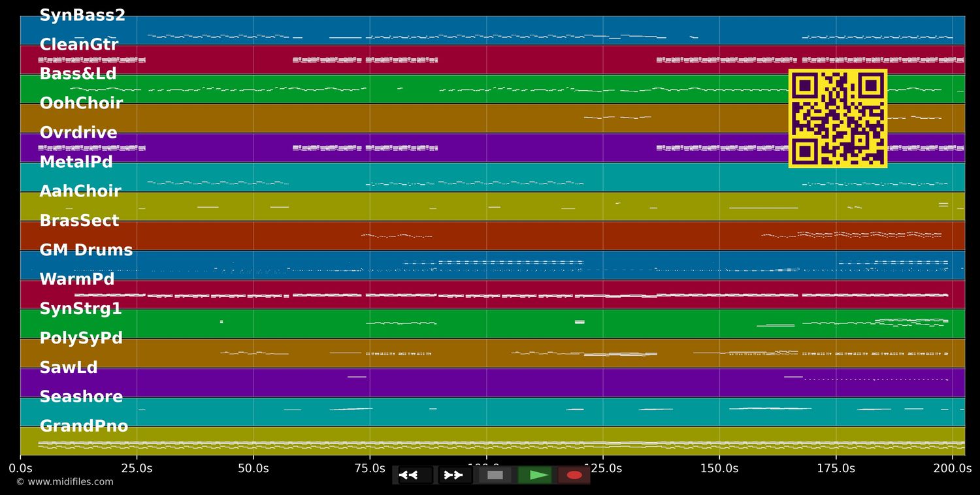Select the GrandPno track label
This screenshot has height=495, width=980.
point(84,426)
